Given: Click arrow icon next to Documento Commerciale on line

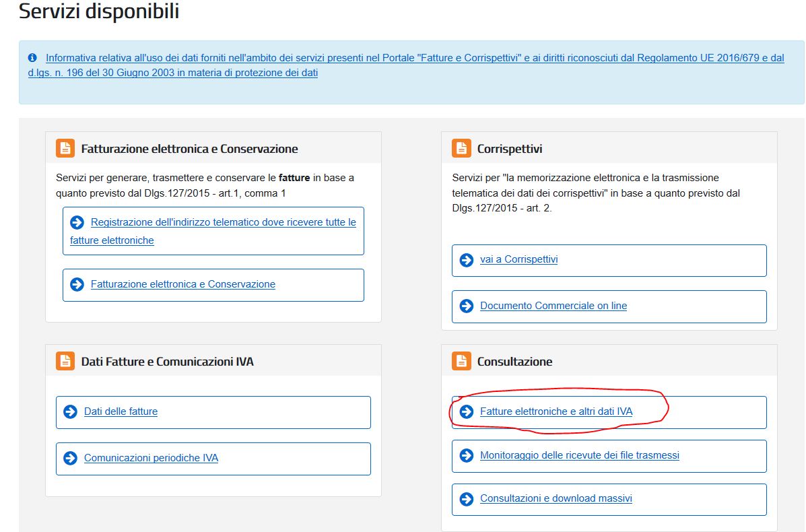Looking at the screenshot, I should coord(467,306).
